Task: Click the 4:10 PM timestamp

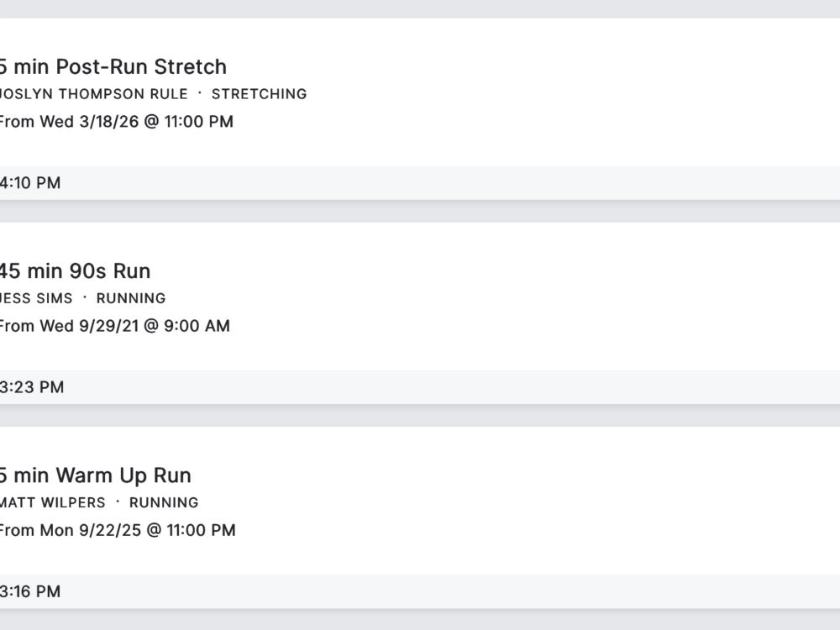Action: [x=30, y=183]
